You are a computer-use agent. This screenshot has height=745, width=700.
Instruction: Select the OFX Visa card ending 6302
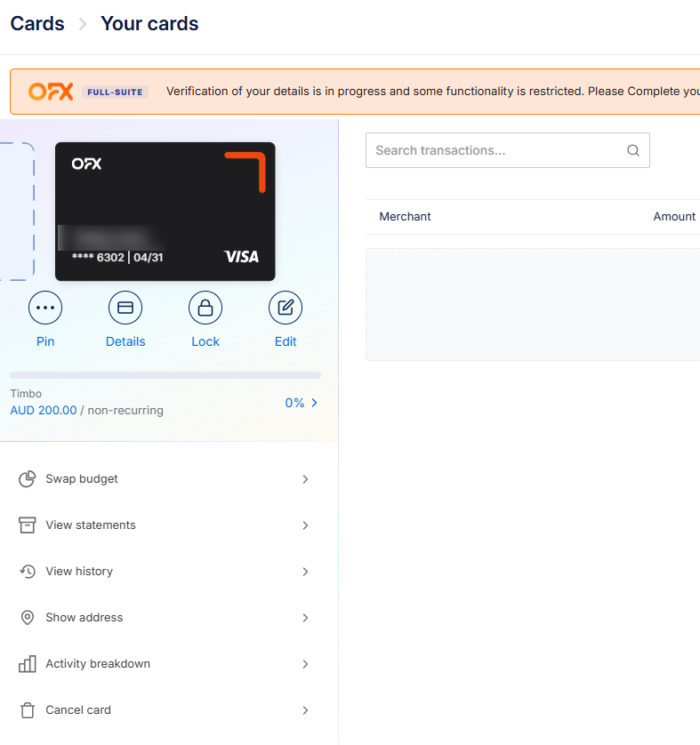pyautogui.click(x=165, y=212)
